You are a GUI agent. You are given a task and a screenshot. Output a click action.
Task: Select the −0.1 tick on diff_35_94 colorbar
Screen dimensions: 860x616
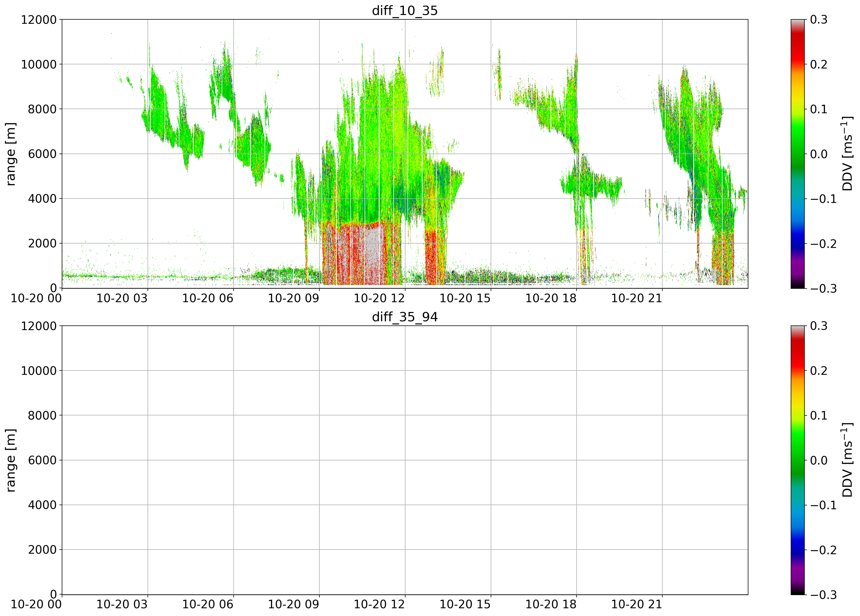coord(823,505)
